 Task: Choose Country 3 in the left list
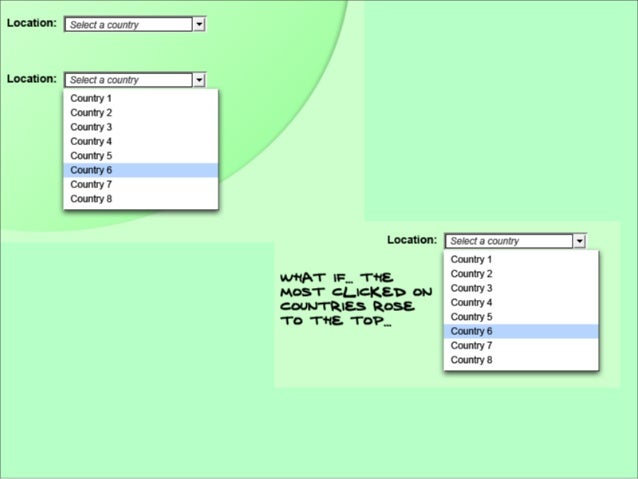(141, 127)
